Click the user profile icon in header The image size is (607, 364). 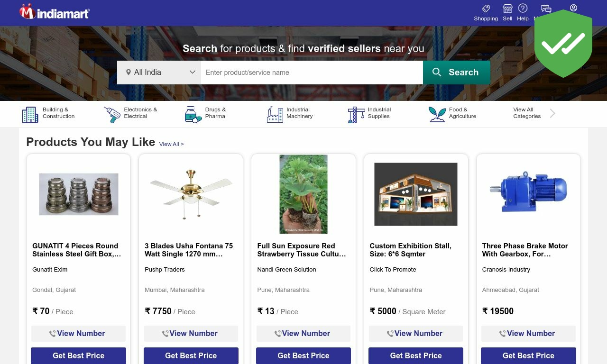point(573,8)
